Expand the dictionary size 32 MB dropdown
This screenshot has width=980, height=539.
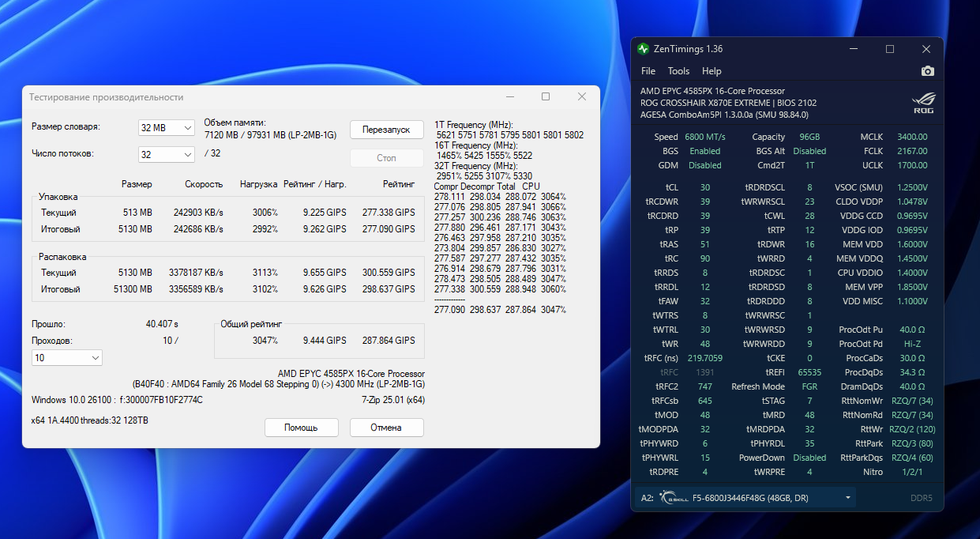pyautogui.click(x=166, y=127)
